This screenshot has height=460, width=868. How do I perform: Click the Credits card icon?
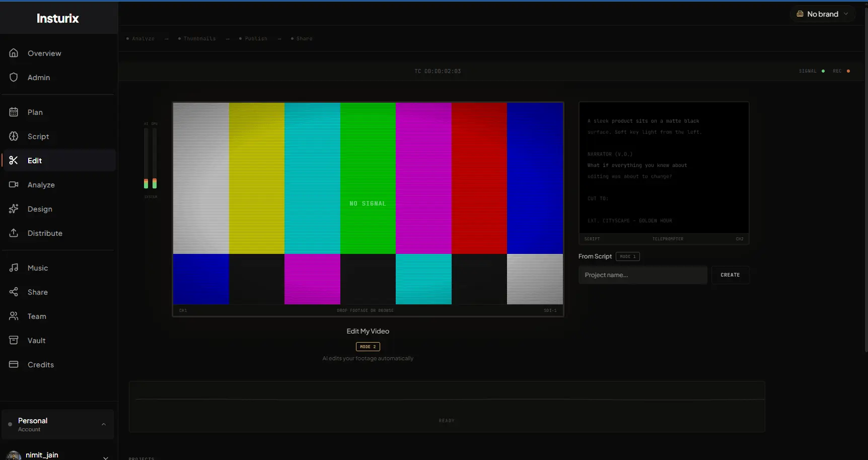[x=14, y=364]
